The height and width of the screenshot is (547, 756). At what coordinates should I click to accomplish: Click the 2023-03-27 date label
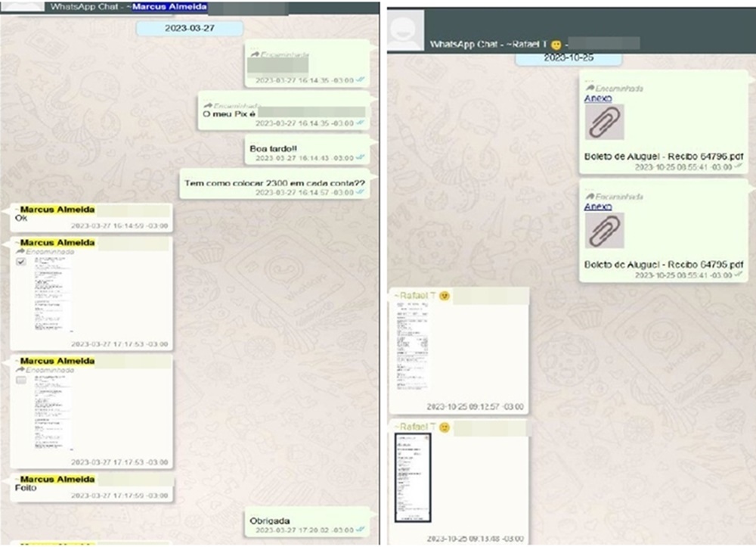(189, 28)
